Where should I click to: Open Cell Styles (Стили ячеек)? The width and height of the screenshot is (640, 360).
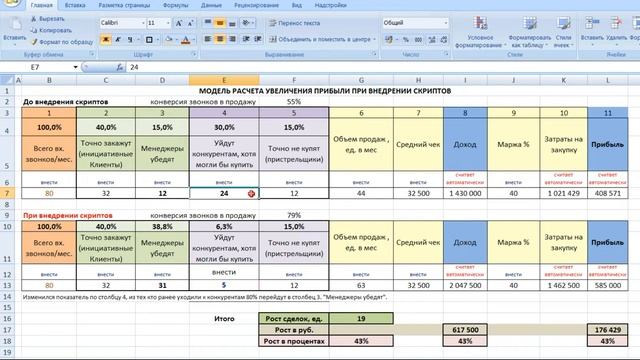563,32
